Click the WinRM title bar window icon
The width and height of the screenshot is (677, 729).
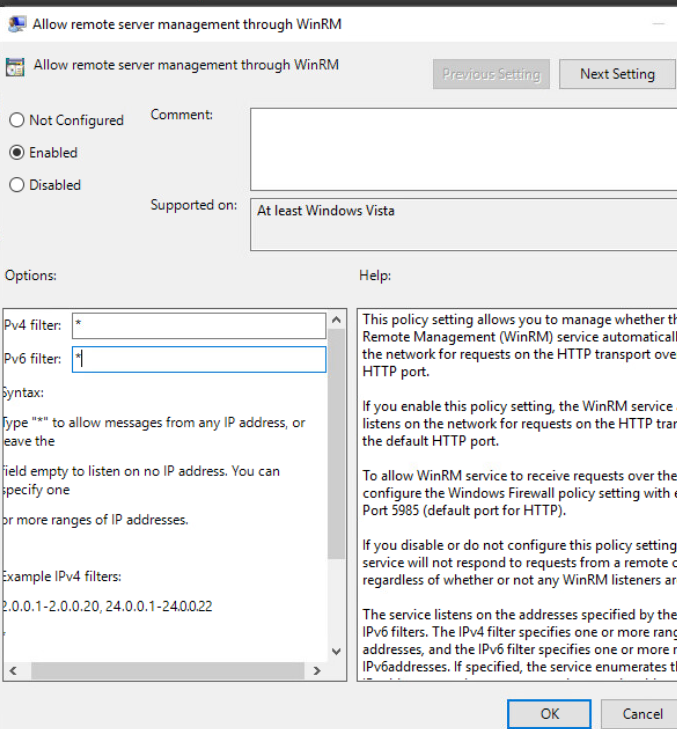click(17, 24)
